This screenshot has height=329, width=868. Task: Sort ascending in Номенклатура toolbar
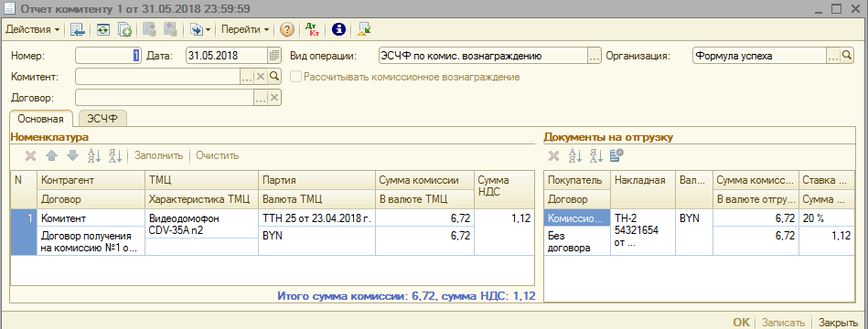[94, 156]
